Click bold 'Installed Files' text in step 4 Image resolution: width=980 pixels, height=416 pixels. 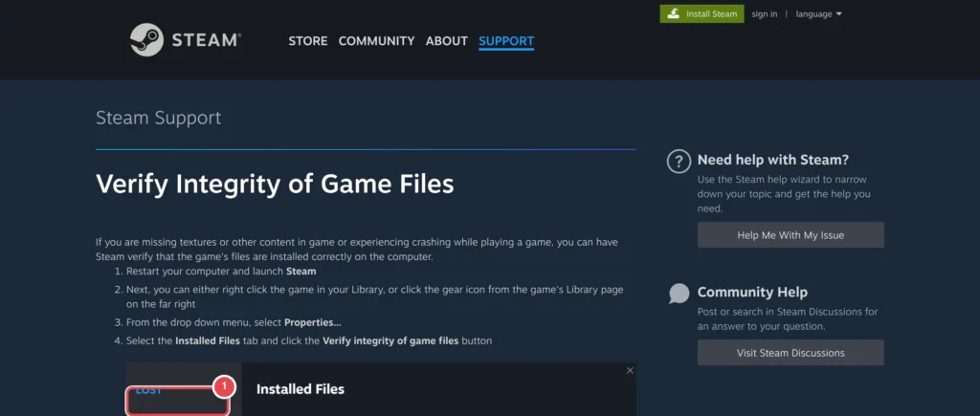click(x=208, y=341)
